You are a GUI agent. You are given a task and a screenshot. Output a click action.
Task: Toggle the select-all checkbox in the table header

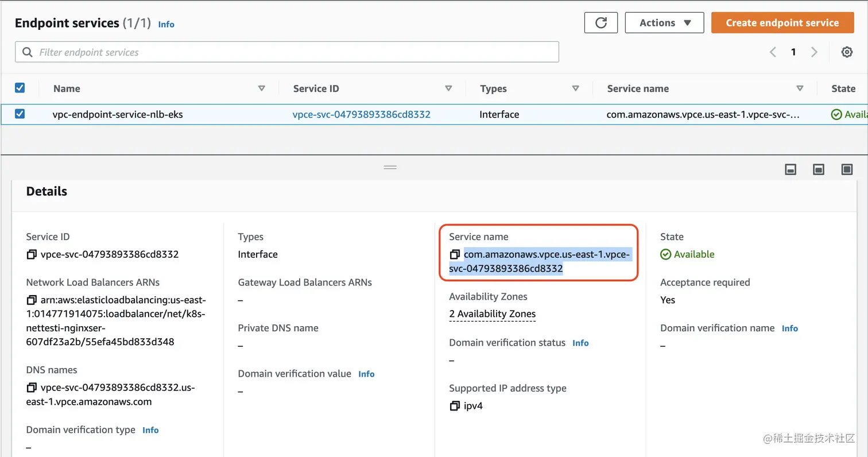tap(20, 88)
